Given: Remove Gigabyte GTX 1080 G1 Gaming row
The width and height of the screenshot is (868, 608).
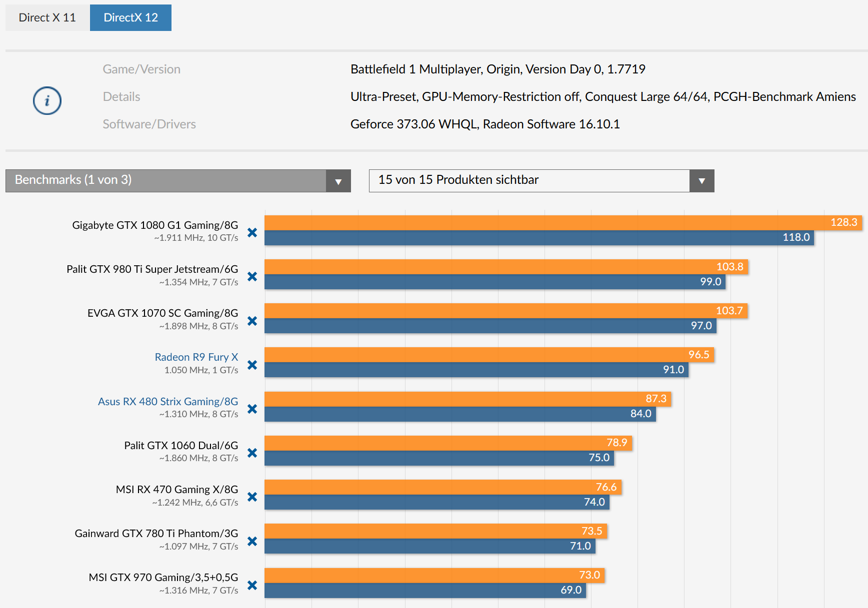Looking at the screenshot, I should pos(252,232).
